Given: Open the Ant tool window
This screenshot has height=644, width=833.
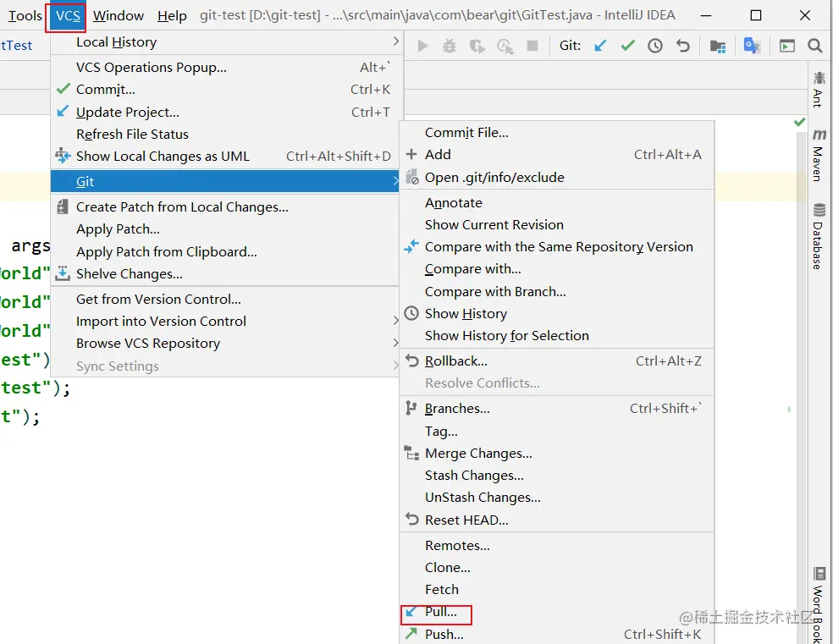Looking at the screenshot, I should pos(818,90).
